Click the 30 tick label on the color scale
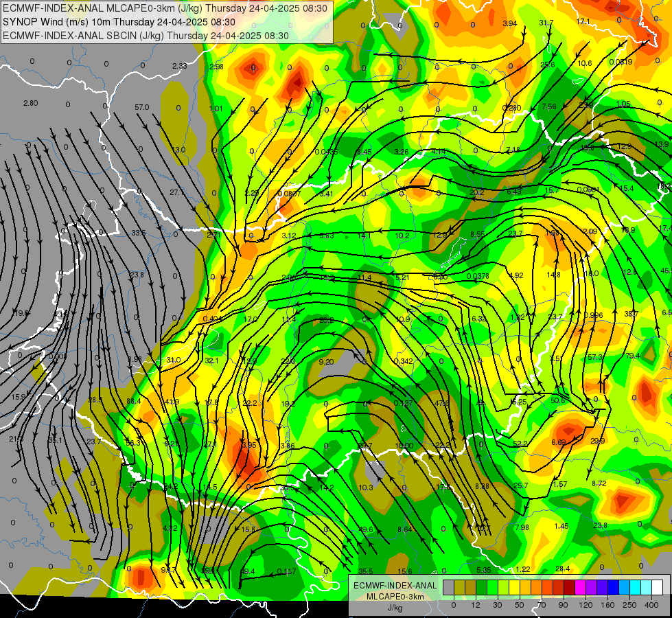The image size is (672, 618). coord(498,605)
